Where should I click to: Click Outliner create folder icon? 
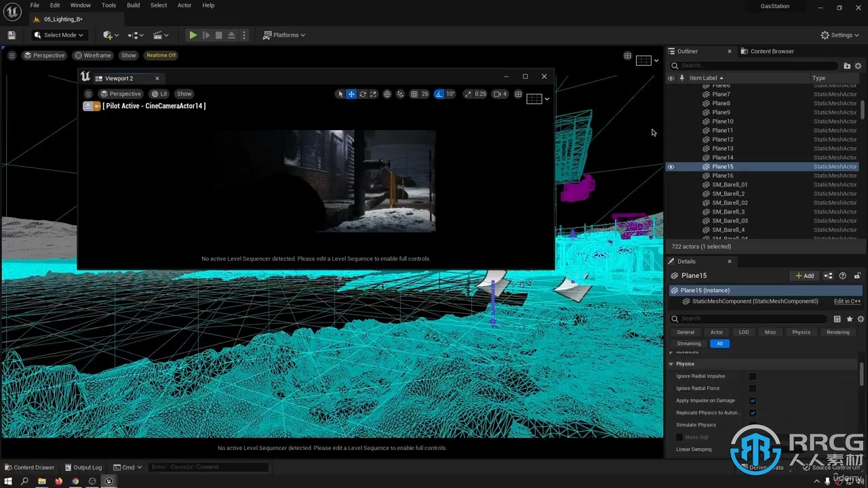click(847, 66)
